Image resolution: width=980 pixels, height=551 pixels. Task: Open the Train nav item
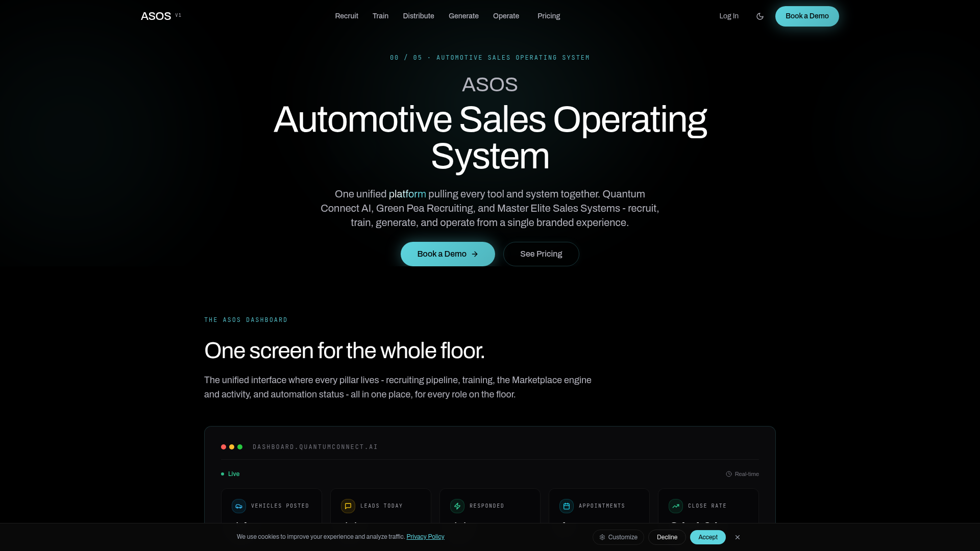[380, 16]
